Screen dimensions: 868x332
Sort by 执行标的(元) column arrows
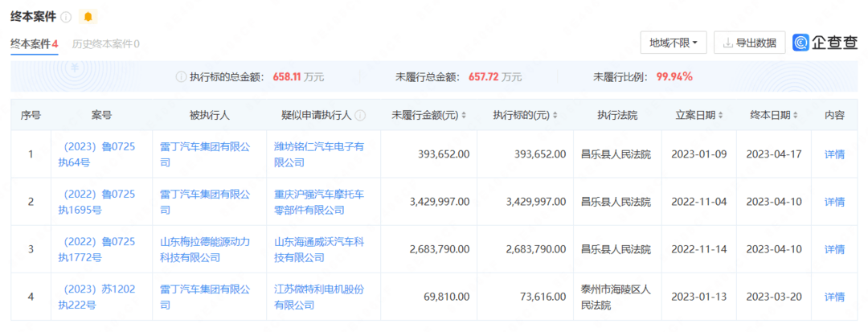[x=555, y=115]
